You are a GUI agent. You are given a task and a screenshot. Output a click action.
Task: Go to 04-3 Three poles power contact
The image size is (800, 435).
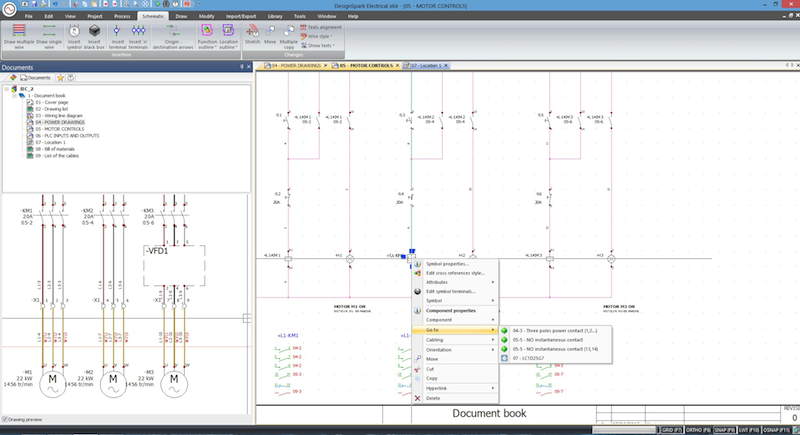555,331
